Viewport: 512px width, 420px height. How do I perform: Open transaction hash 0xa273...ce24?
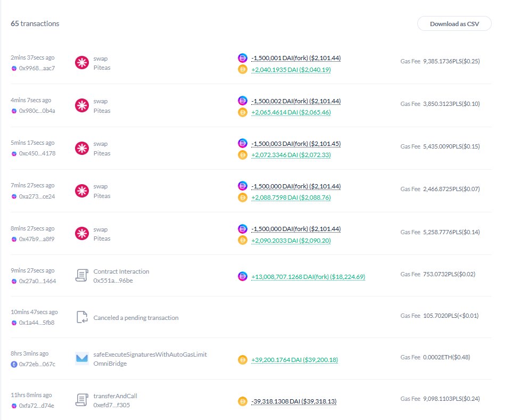[37, 196]
